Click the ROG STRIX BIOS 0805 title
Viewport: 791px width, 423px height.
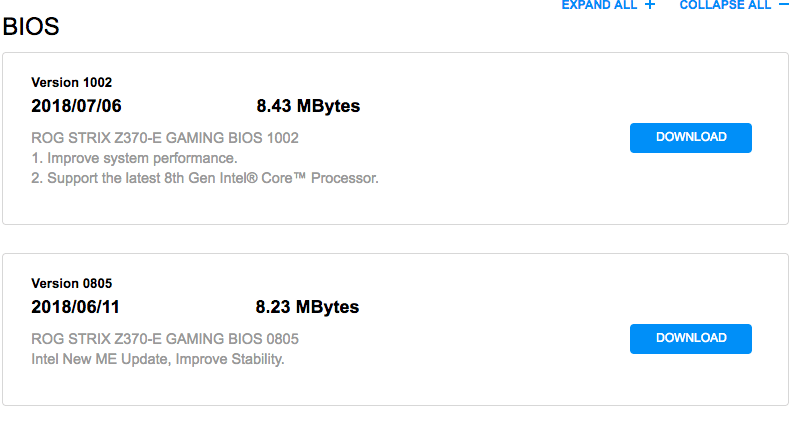pyautogui.click(x=165, y=339)
